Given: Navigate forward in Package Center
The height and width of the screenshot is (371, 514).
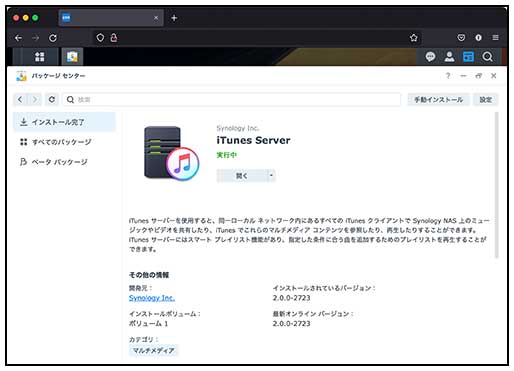Looking at the screenshot, I should coord(35,99).
